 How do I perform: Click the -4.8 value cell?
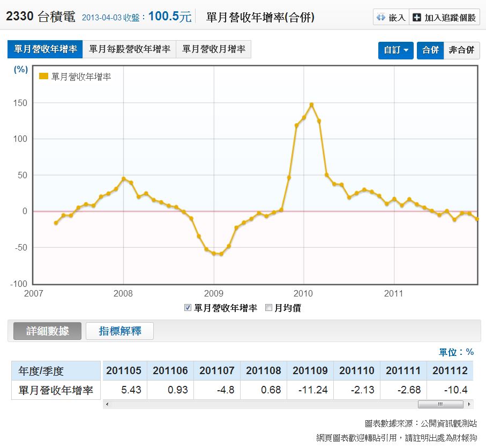click(x=216, y=390)
